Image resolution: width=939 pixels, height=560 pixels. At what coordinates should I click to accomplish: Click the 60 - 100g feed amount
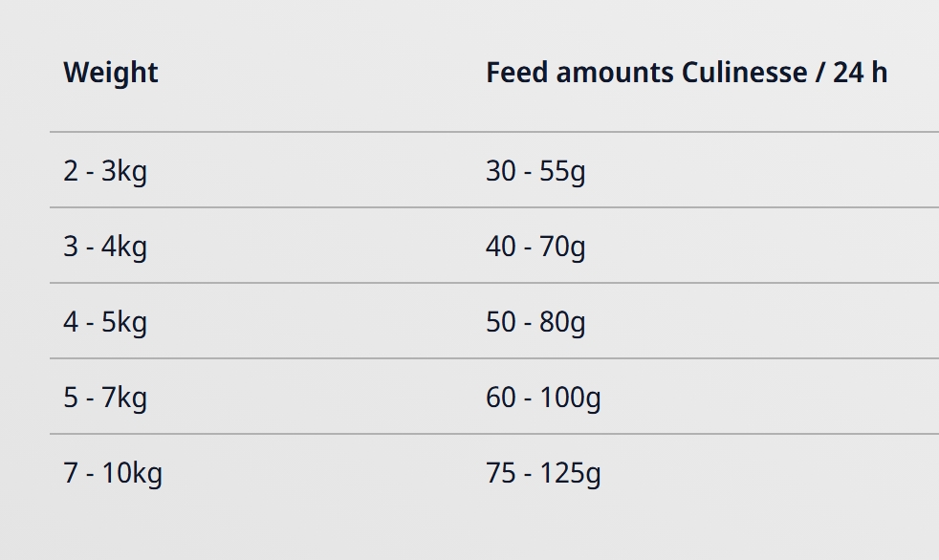[x=543, y=398]
